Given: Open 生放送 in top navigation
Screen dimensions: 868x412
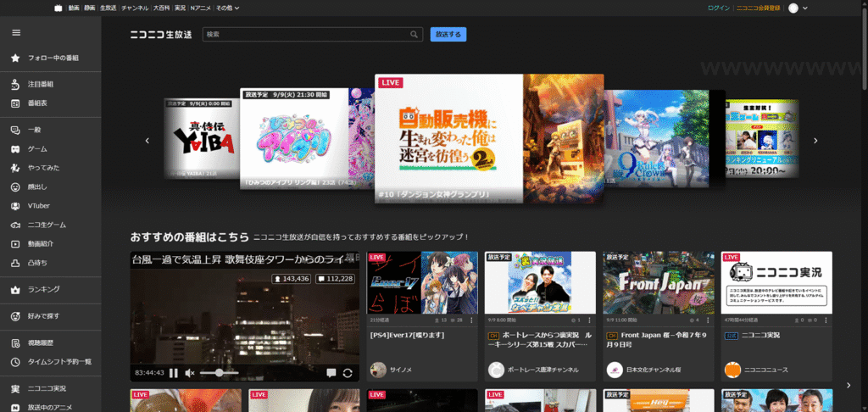Looking at the screenshot, I should pyautogui.click(x=108, y=8).
